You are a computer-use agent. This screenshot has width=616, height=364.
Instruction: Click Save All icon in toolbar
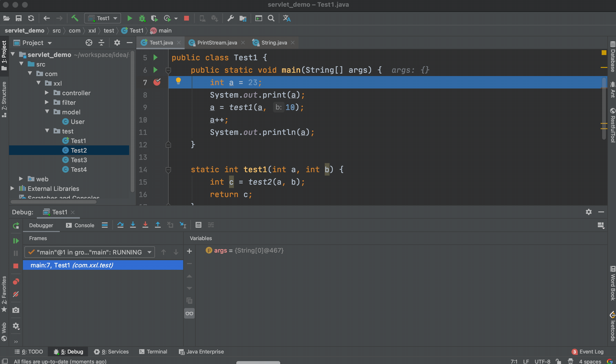[x=19, y=18]
